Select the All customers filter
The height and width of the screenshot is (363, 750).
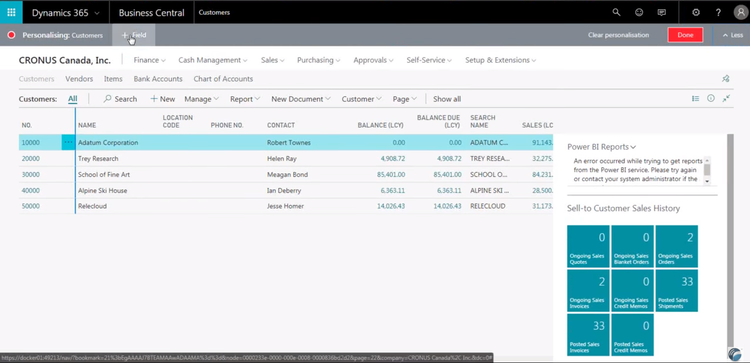click(x=72, y=99)
